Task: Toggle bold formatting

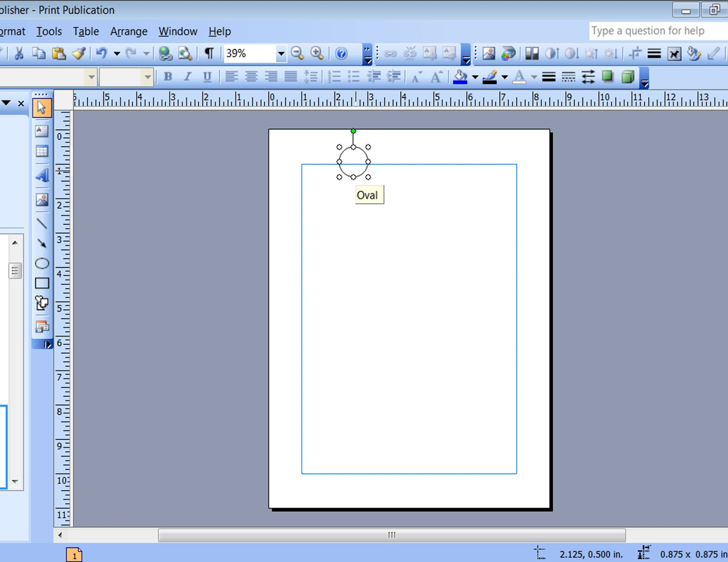Action: pos(167,76)
